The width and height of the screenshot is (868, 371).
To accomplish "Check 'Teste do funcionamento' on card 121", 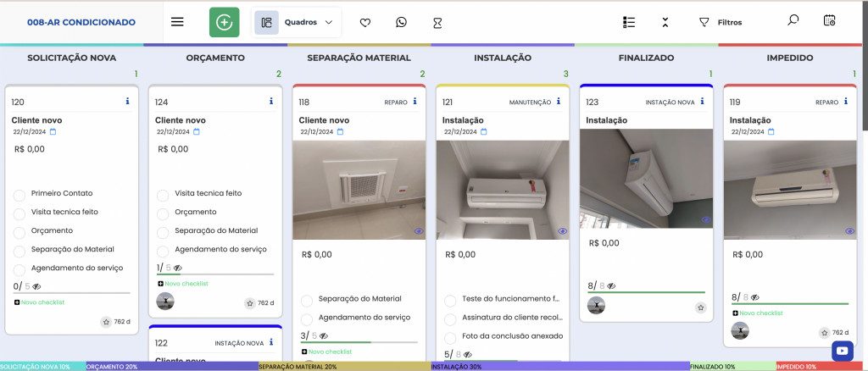I will point(450,299).
